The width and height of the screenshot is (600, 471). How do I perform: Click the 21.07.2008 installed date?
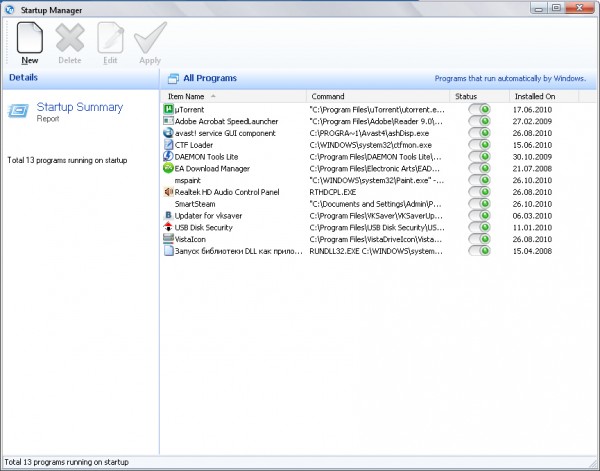(x=532, y=168)
